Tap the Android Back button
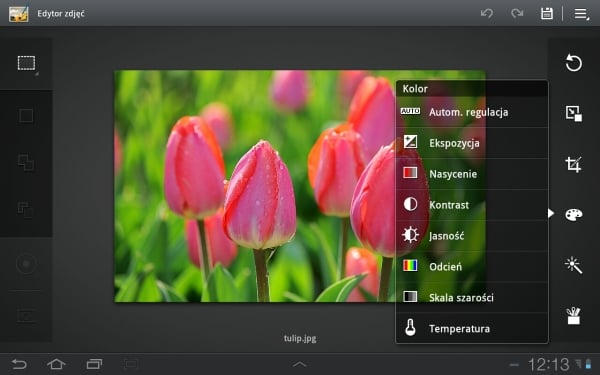 pyautogui.click(x=19, y=364)
